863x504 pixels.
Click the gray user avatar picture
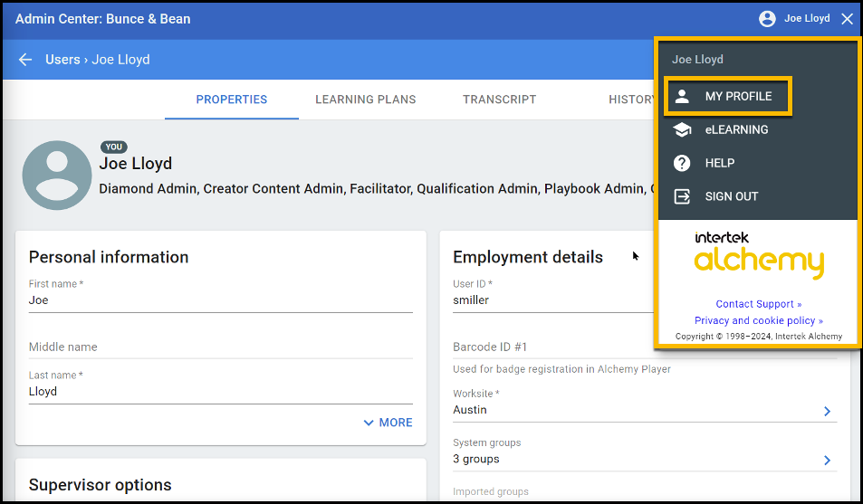pos(57,176)
